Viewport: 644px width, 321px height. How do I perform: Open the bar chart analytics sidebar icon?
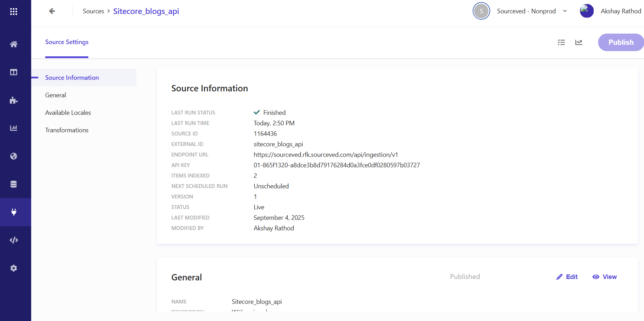(x=14, y=128)
